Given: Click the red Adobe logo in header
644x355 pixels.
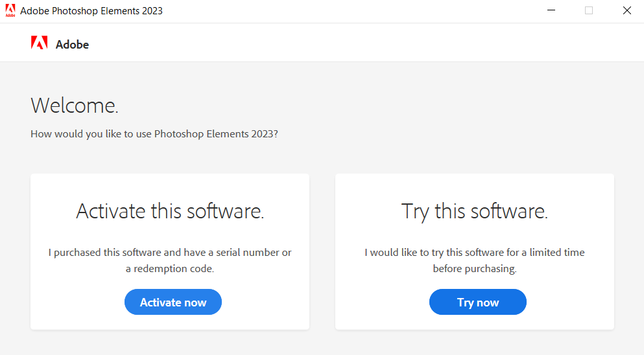Looking at the screenshot, I should [40, 43].
